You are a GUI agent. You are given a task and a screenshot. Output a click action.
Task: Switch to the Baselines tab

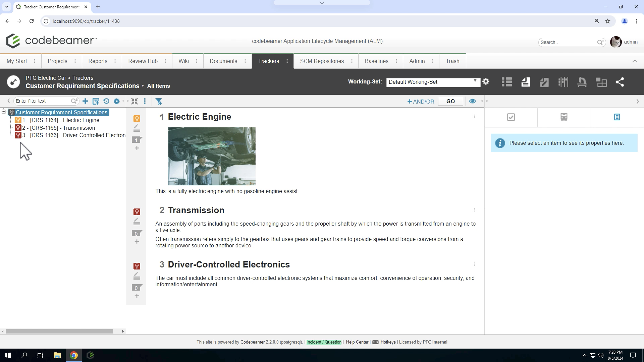click(377, 61)
